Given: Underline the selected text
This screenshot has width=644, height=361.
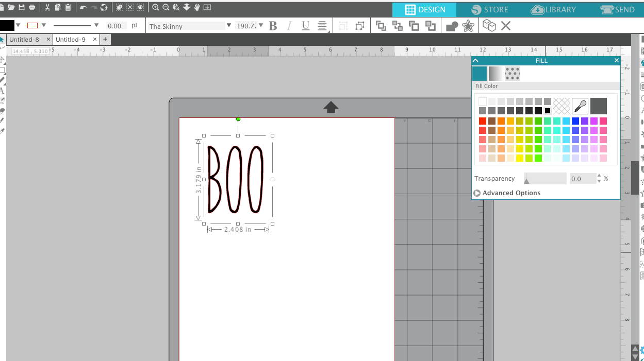Looking at the screenshot, I should 305,26.
